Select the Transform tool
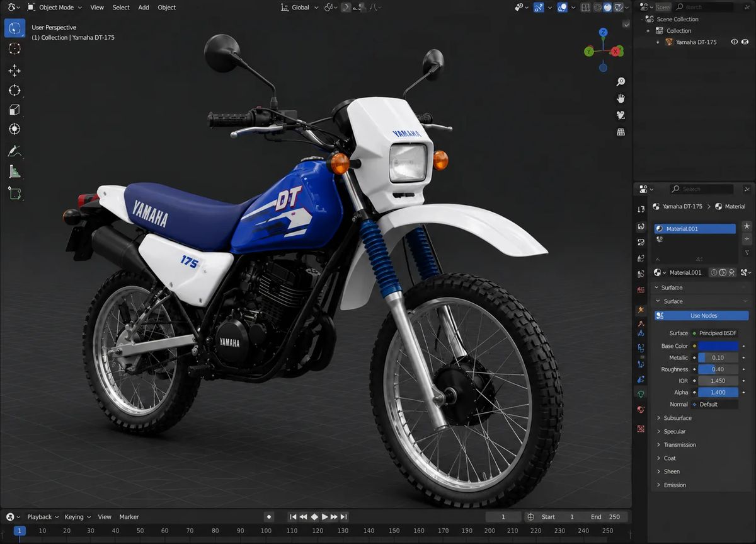The image size is (756, 544). pyautogui.click(x=14, y=129)
